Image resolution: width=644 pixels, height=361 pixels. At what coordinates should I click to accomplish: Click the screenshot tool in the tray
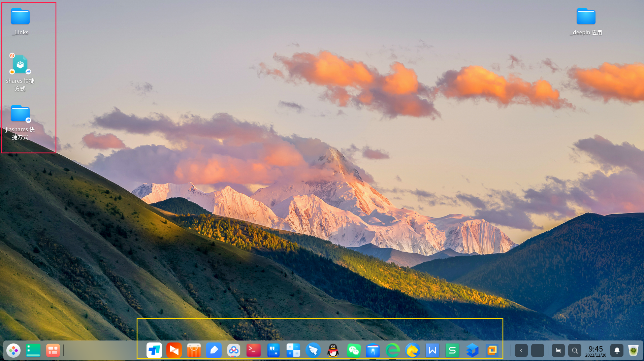coord(558,351)
